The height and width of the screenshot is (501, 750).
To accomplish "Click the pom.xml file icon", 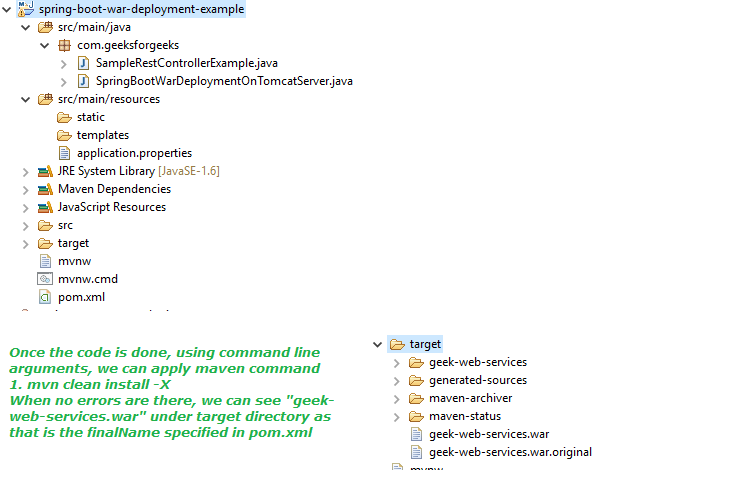I will click(45, 297).
